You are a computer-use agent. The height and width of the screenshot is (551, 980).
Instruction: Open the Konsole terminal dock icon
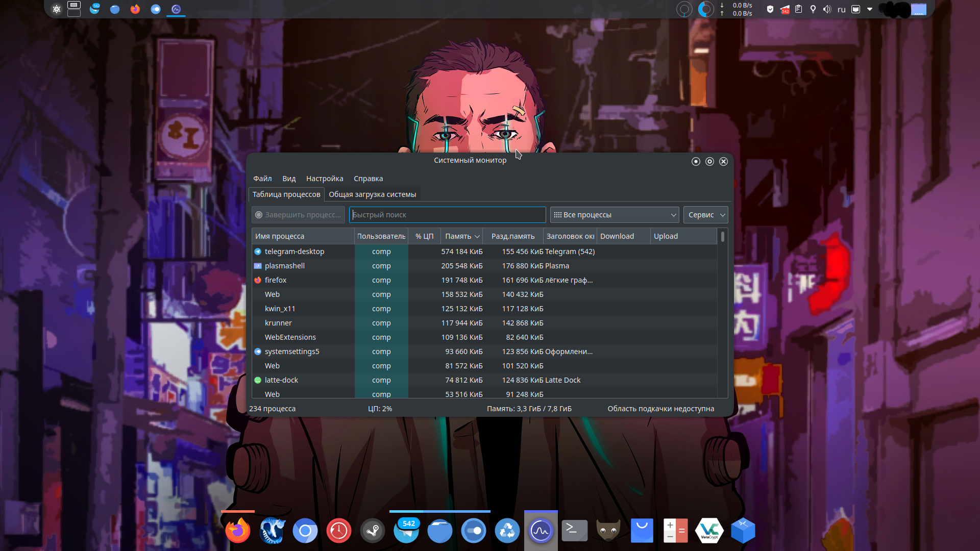(575, 531)
